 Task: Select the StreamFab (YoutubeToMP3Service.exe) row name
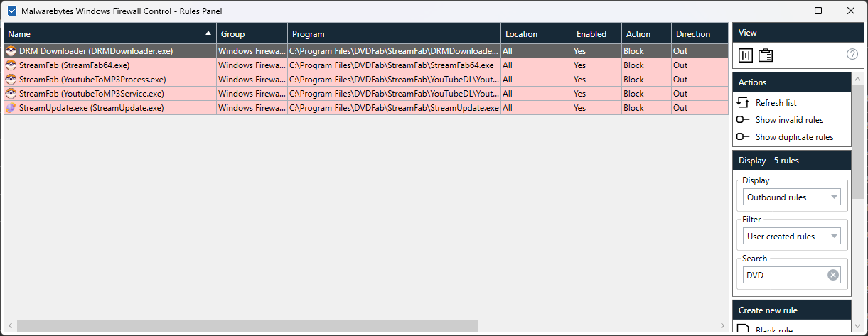[91, 94]
